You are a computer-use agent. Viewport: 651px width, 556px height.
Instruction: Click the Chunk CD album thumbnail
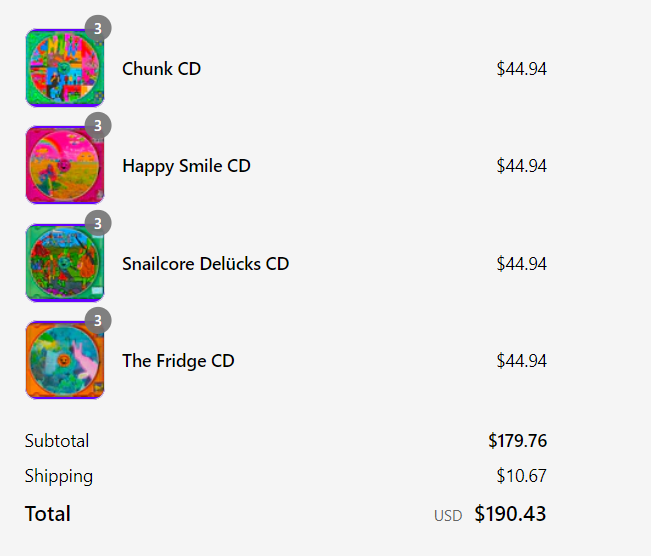click(65, 68)
